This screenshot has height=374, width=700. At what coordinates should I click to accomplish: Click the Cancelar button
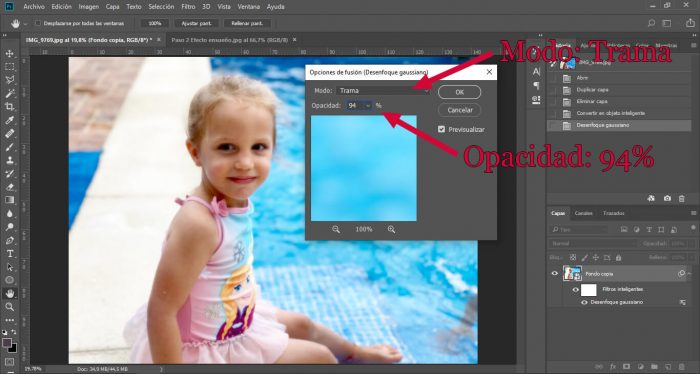click(x=459, y=110)
